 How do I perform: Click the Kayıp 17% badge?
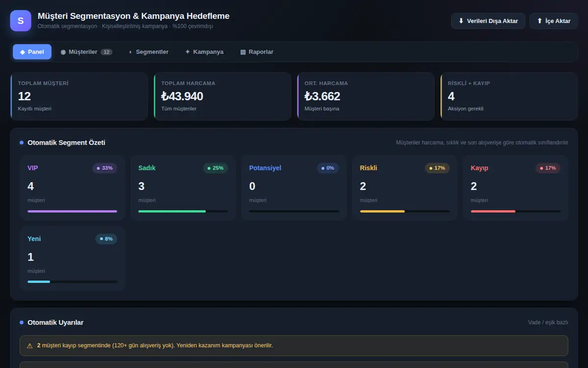548,168
